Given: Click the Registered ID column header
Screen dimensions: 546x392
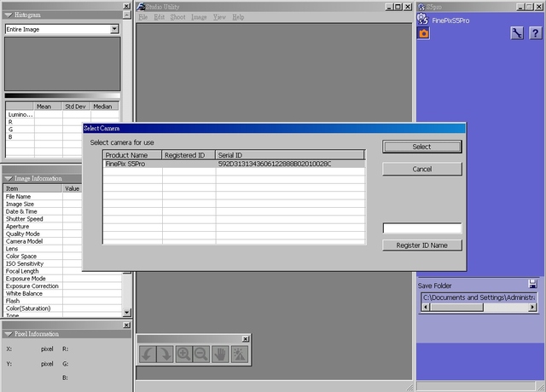Looking at the screenshot, I should click(189, 155).
